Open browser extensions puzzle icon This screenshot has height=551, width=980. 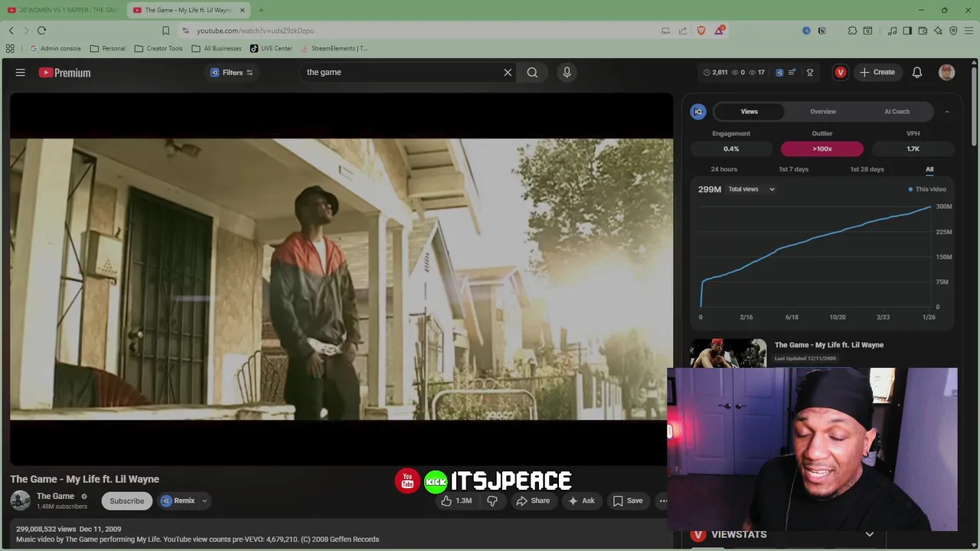[852, 31]
